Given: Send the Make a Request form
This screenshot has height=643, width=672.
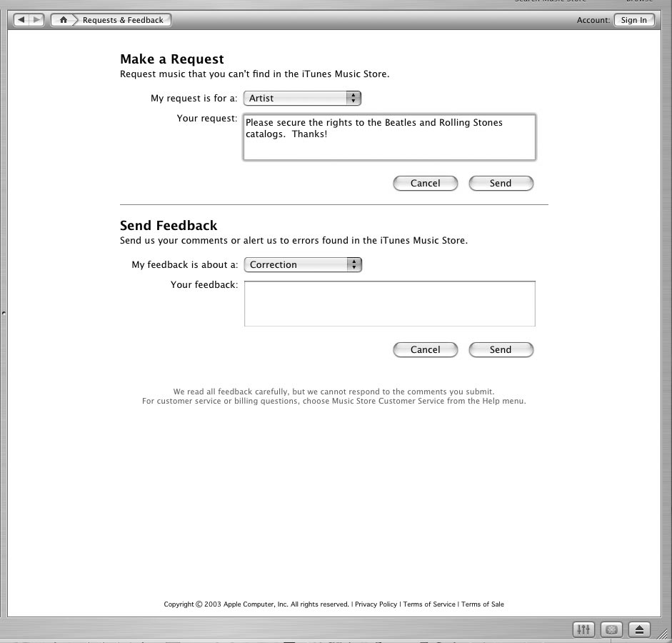Looking at the screenshot, I should pyautogui.click(x=501, y=183).
